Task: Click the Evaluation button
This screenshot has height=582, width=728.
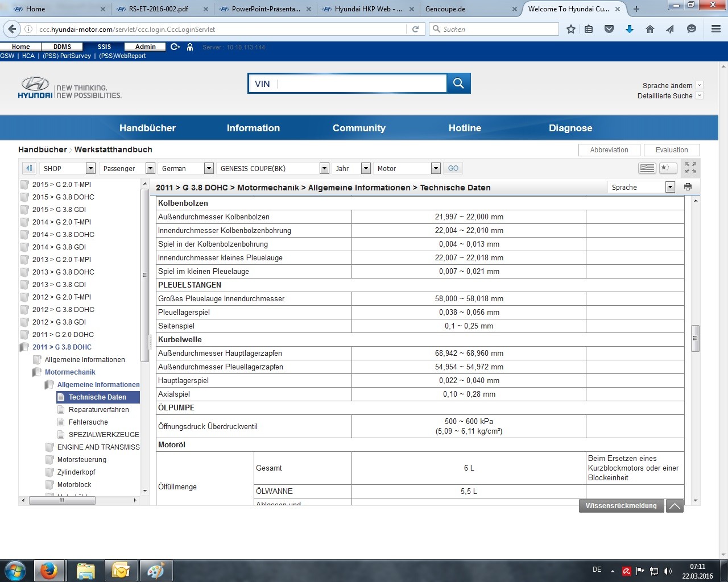Action: 672,150
